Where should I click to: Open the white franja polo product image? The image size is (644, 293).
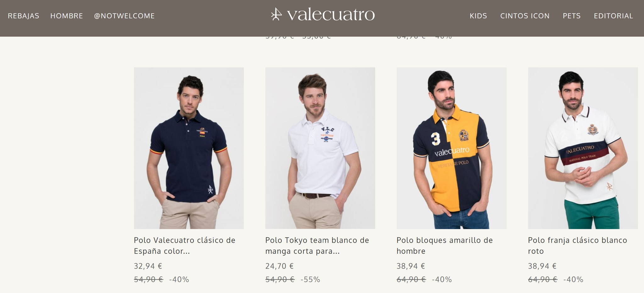[x=583, y=148]
